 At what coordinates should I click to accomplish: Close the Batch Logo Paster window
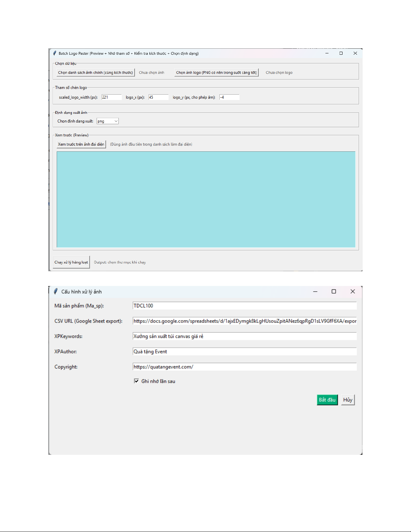[x=355, y=53]
